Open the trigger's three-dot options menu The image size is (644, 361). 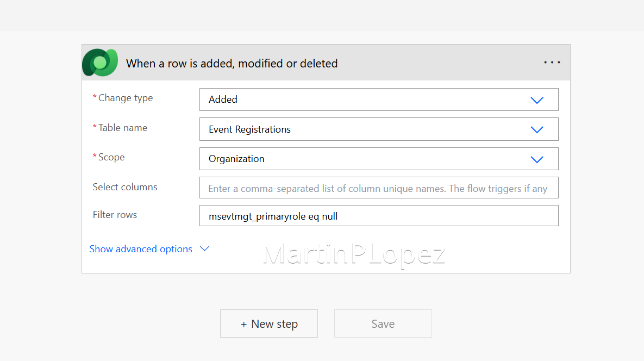coord(552,63)
